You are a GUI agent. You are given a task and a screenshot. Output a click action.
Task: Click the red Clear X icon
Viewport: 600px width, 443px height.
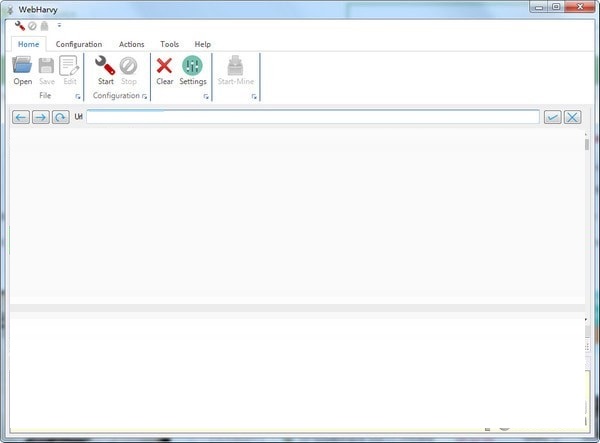pos(164,67)
